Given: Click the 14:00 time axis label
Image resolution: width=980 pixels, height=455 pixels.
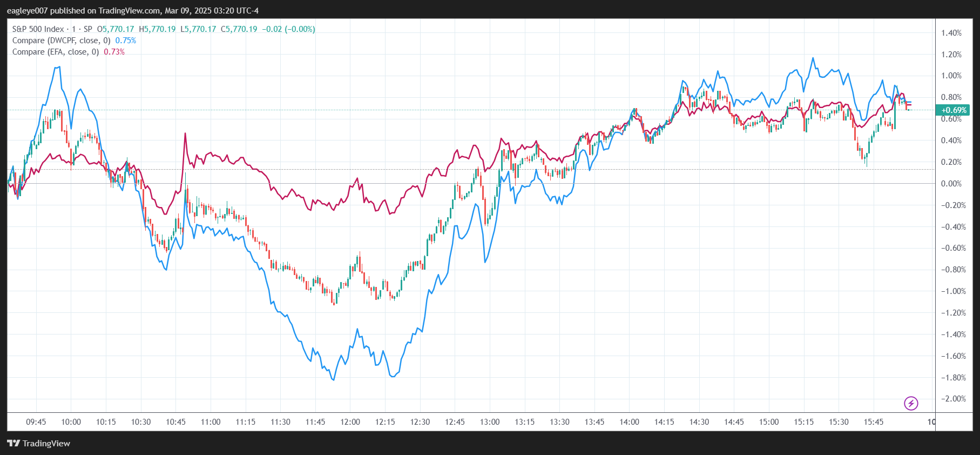Looking at the screenshot, I should coord(630,422).
